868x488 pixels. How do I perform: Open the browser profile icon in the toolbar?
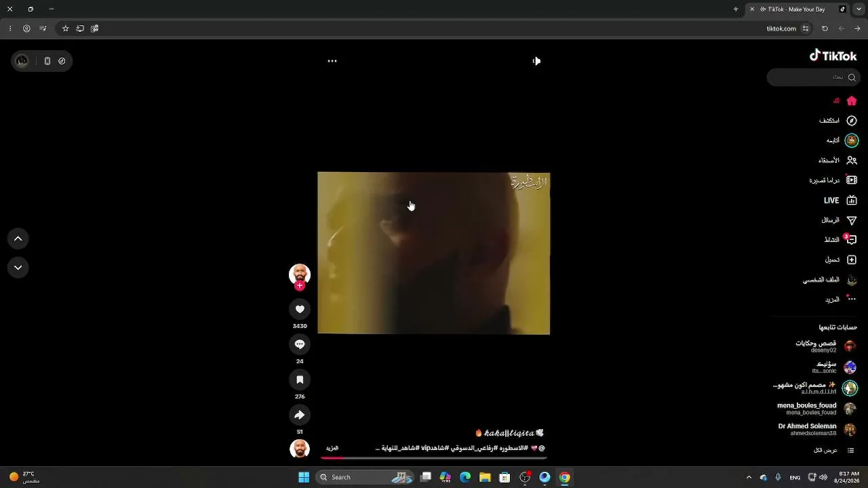pos(26,28)
